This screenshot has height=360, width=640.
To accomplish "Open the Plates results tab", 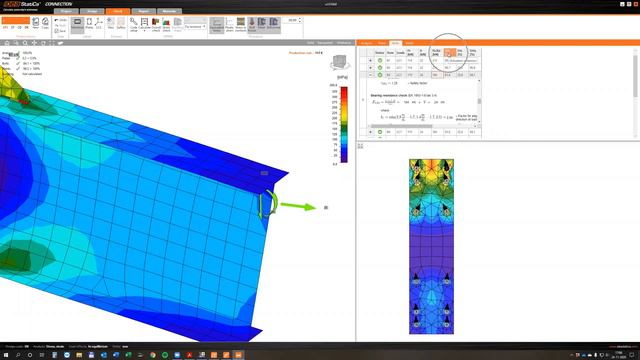I will pos(382,43).
